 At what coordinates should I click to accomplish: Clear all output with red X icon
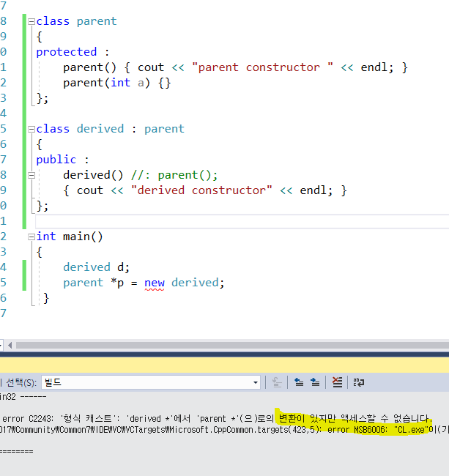click(x=337, y=382)
